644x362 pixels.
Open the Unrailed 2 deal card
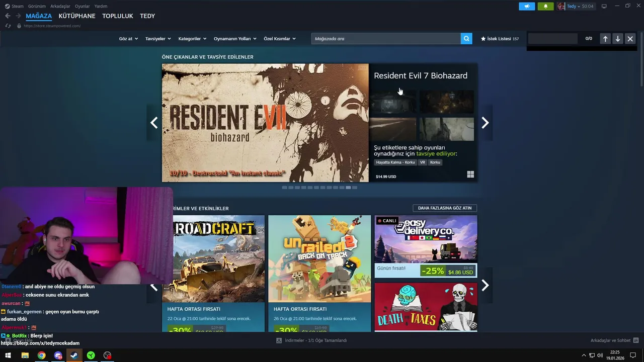(319, 274)
